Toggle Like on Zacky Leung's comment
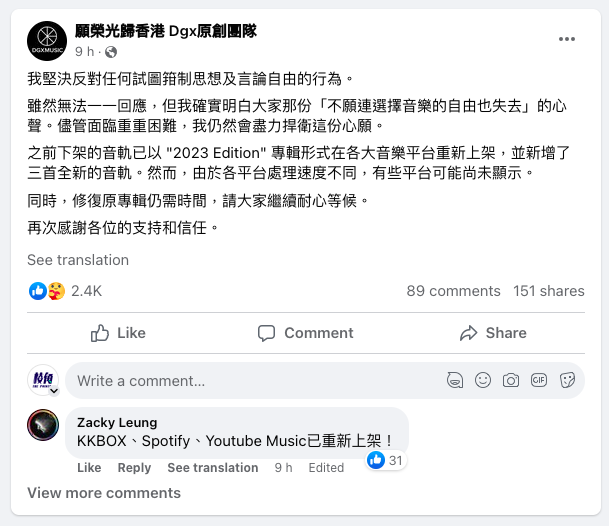609x526 pixels. [89, 468]
